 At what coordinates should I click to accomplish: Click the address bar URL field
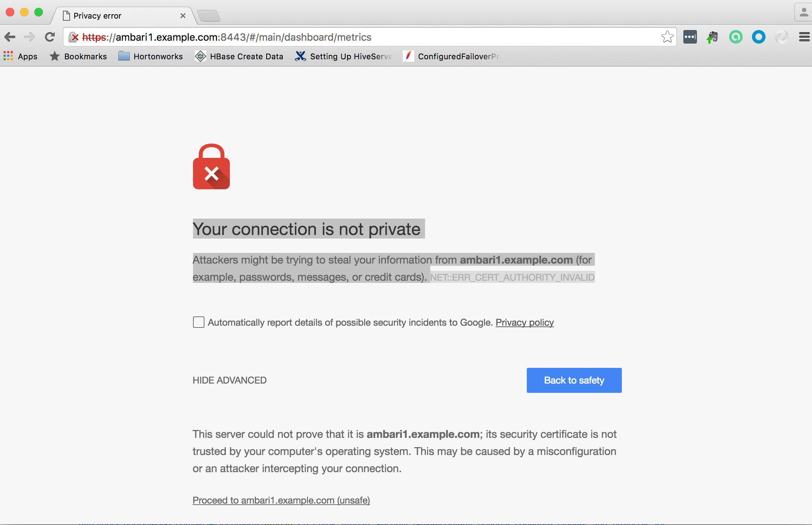(x=357, y=37)
